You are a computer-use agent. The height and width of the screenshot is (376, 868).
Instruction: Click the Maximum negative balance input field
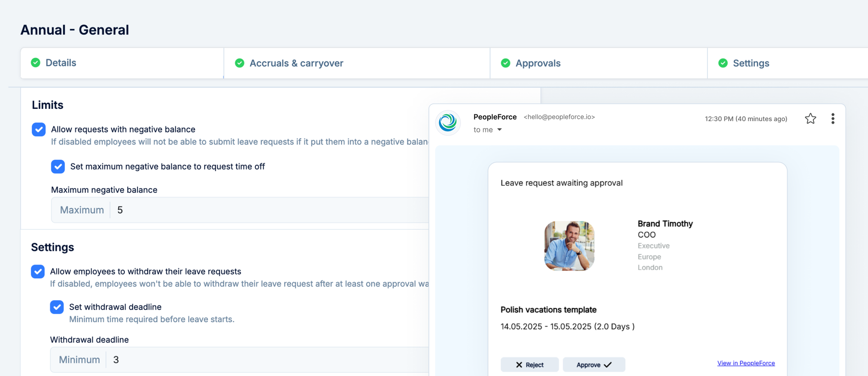click(x=240, y=210)
